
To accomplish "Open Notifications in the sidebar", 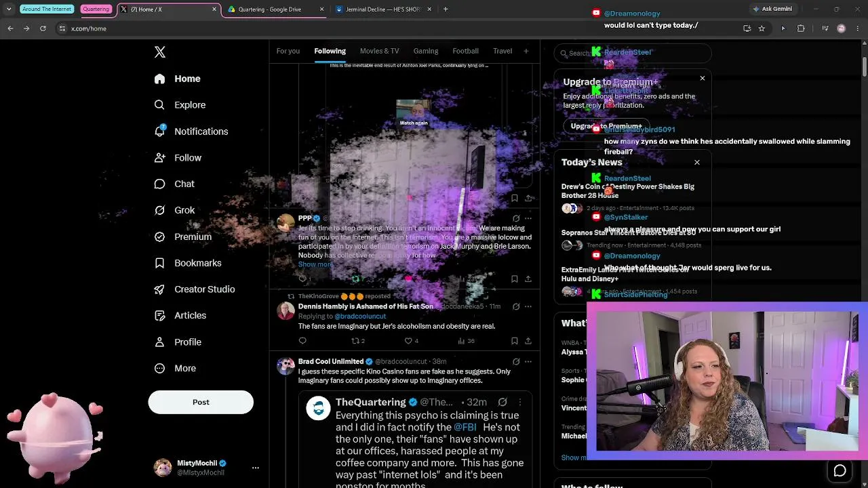I will pyautogui.click(x=191, y=131).
